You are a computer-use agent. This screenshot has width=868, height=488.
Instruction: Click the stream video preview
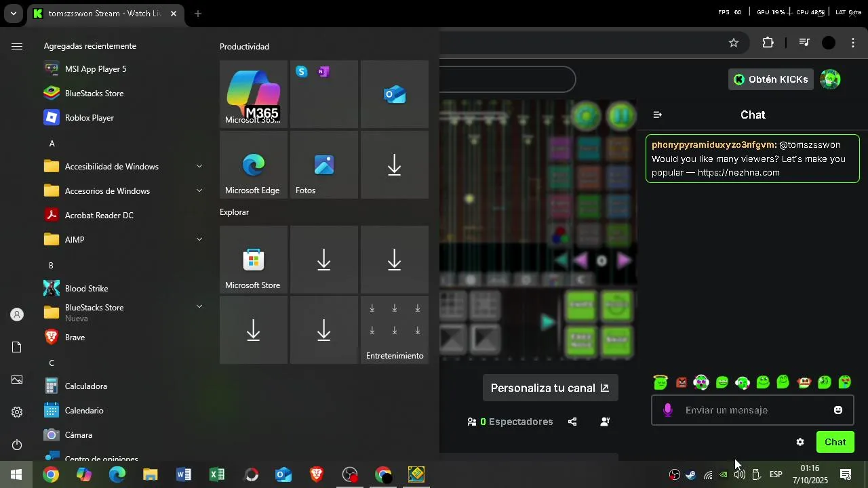[x=538, y=230]
